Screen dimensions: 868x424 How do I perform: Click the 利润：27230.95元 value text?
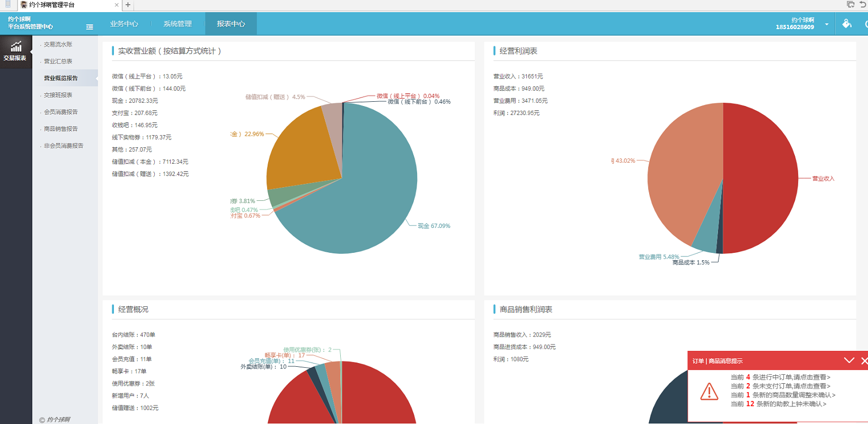[x=517, y=113]
